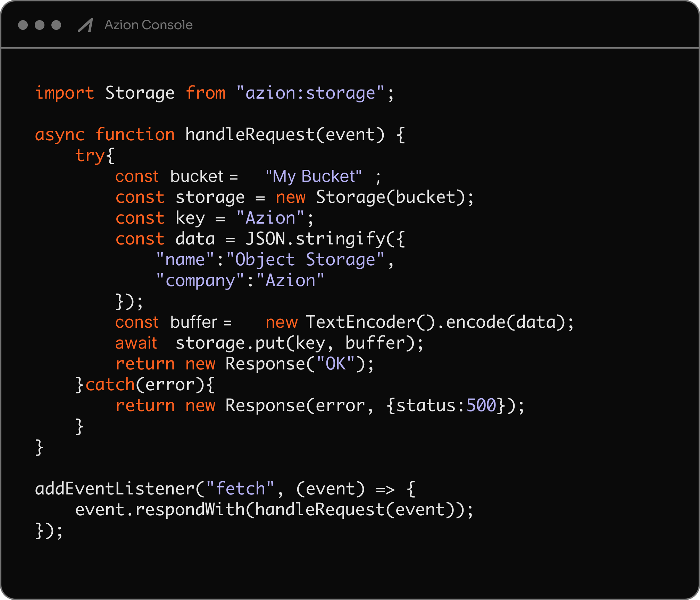Click the import keyword on first line
The width and height of the screenshot is (700, 600).
tap(65, 93)
